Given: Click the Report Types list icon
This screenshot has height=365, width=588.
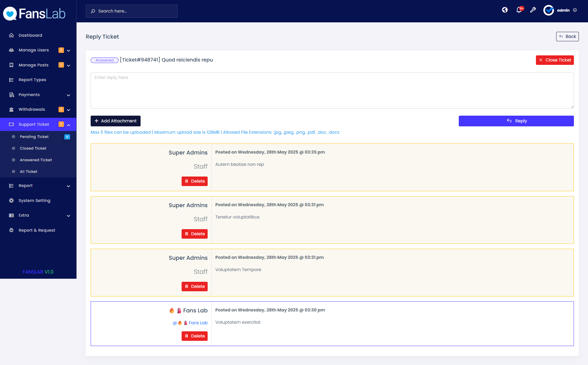Looking at the screenshot, I should (11, 80).
